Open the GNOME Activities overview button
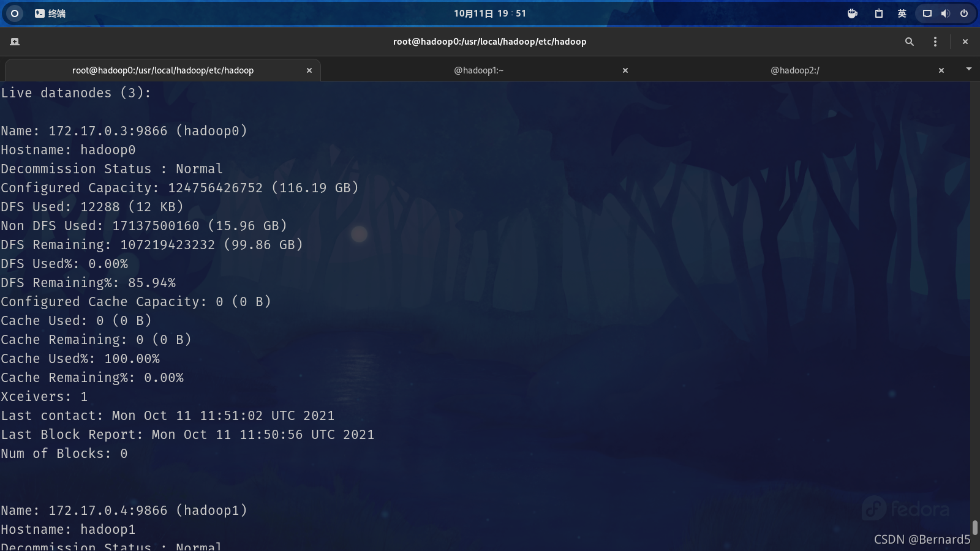This screenshot has height=551, width=980. pyautogui.click(x=15, y=13)
